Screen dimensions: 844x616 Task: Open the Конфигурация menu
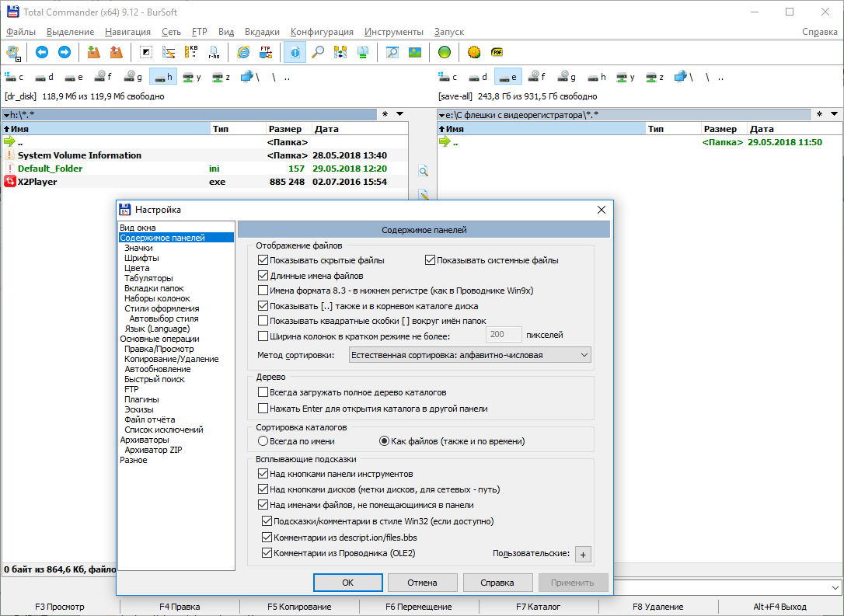(322, 32)
